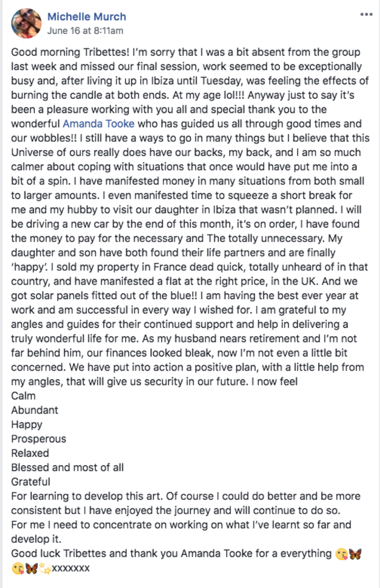Viewport: 380px width, 588px height.
Task: Click the kissing face emoji after 'everything'
Action: pos(342,554)
